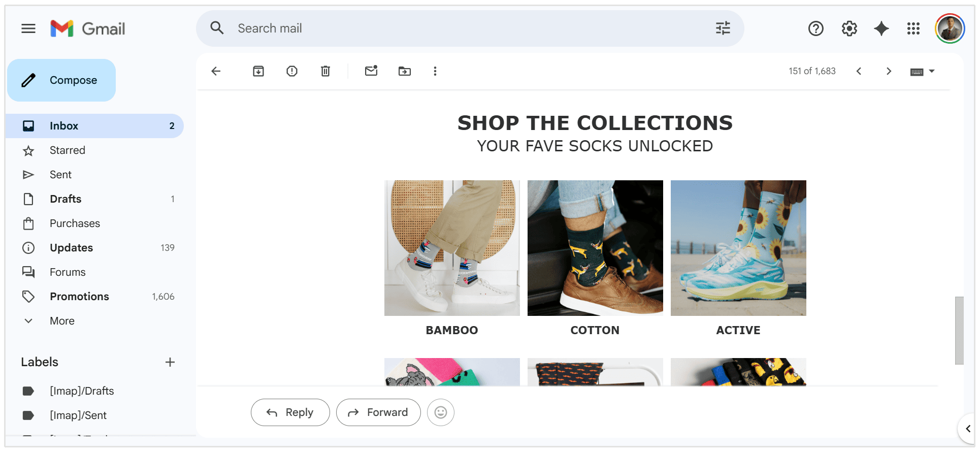
Task: Open the more options menu for this email
Action: [x=435, y=71]
